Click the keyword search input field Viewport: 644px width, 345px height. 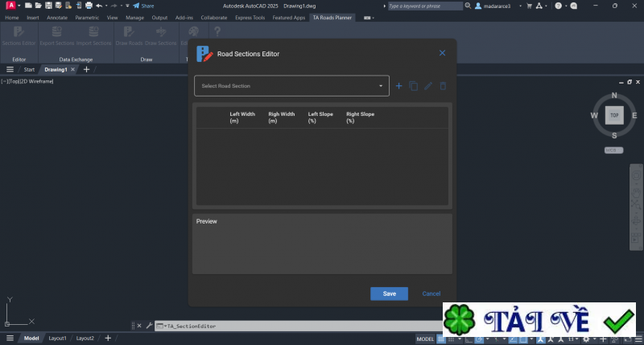point(425,6)
